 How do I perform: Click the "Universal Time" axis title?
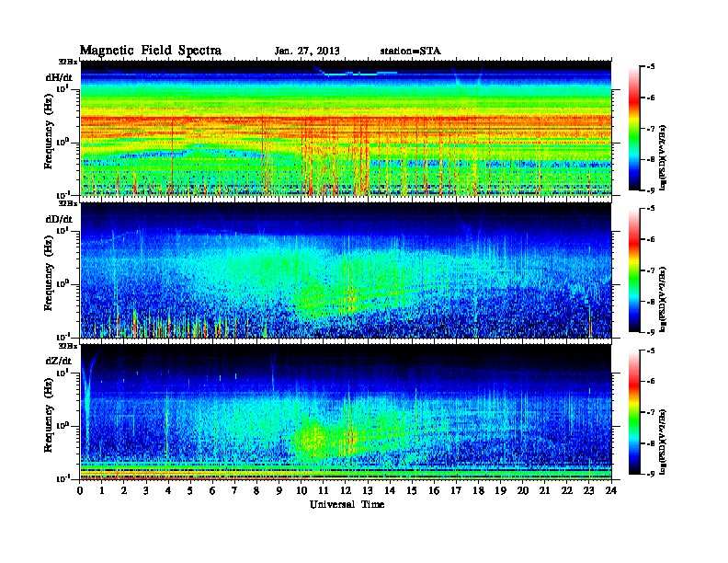click(x=347, y=504)
